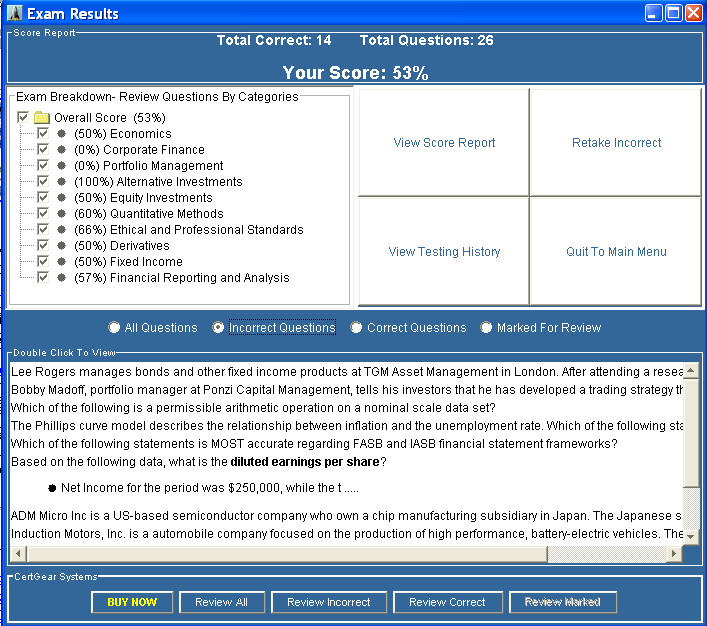The height and width of the screenshot is (626, 707).
Task: Click the vertical scrollbar thumb in question list
Action: [x=691, y=432]
